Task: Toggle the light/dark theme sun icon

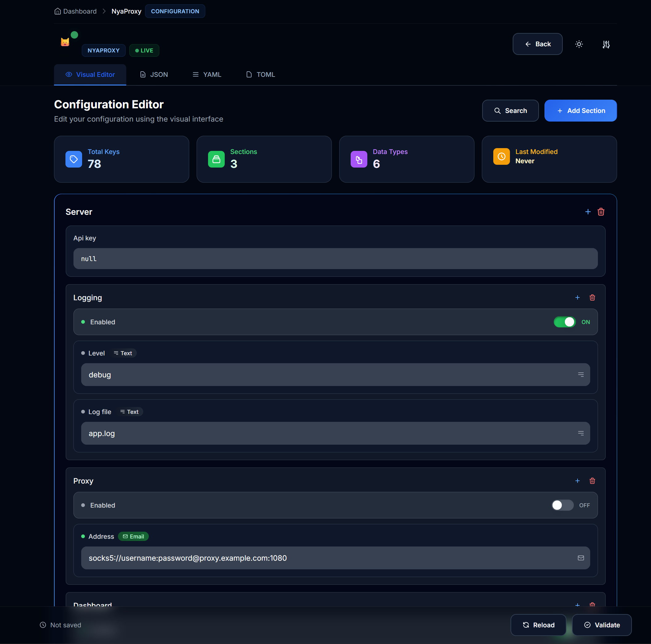Action: (x=579, y=44)
